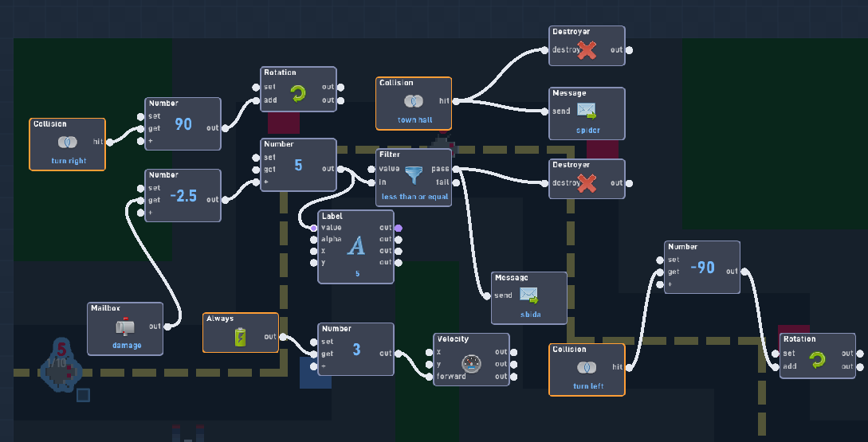The height and width of the screenshot is (442, 868).
Task: Click the 'destroy' input port of the Destroyer wired to Filter pass
Action: pos(544,183)
